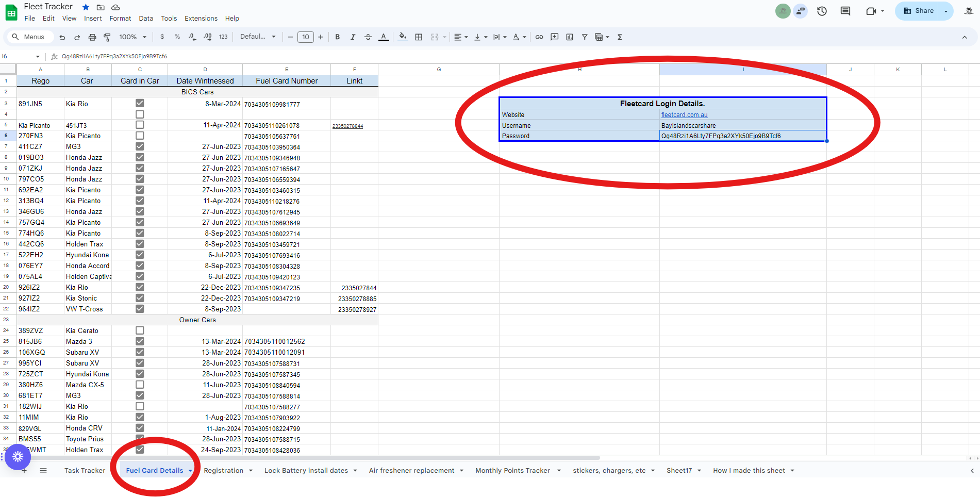980x497 pixels.
Task: Open the Insert menu
Action: 93,19
